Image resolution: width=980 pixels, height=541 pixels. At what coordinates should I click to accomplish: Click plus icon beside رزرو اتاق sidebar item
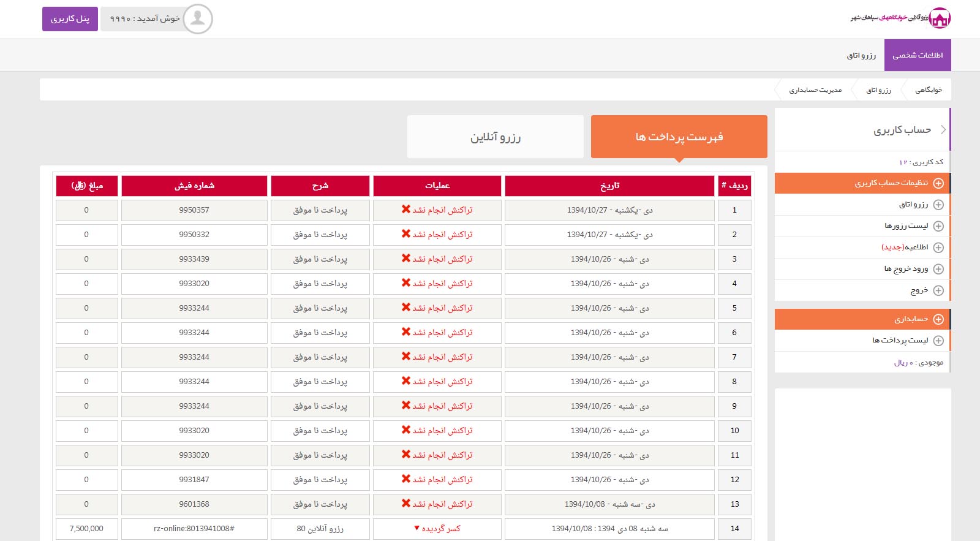938,205
